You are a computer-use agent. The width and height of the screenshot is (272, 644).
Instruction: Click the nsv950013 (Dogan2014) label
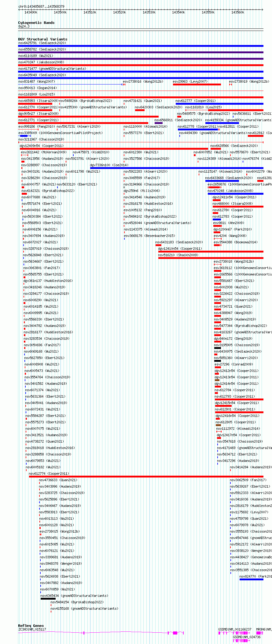click(38, 88)
